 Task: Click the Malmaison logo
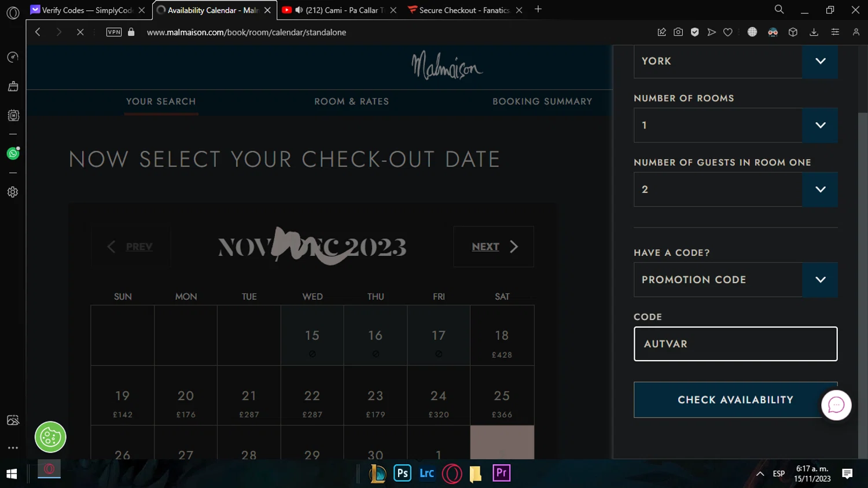tap(447, 65)
